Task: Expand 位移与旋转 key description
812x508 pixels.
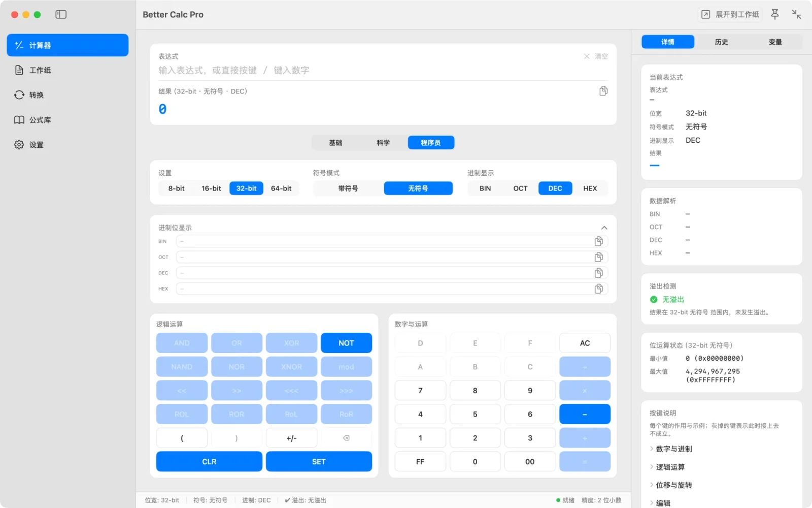Action: (x=671, y=485)
